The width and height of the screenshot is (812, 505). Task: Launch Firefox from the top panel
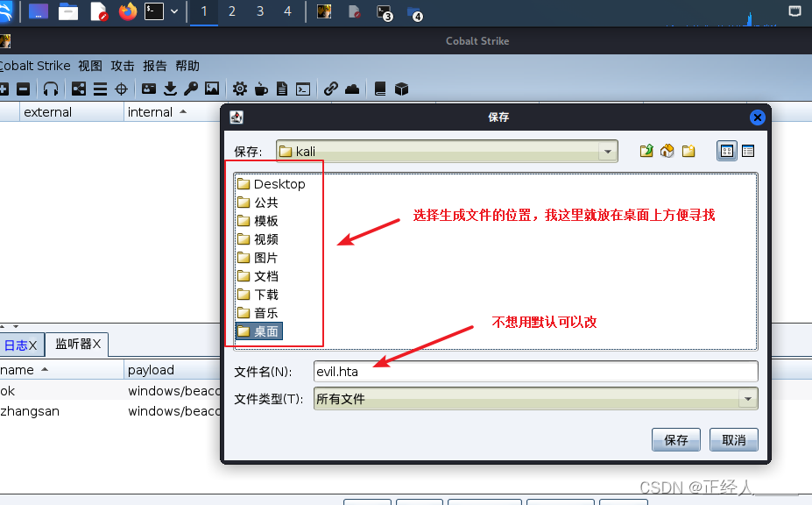coord(128,11)
